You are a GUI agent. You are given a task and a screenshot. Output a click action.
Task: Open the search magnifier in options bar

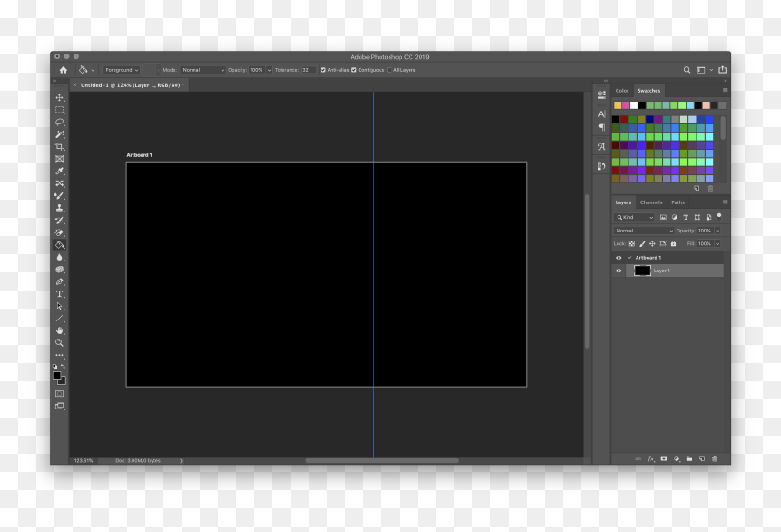(687, 70)
